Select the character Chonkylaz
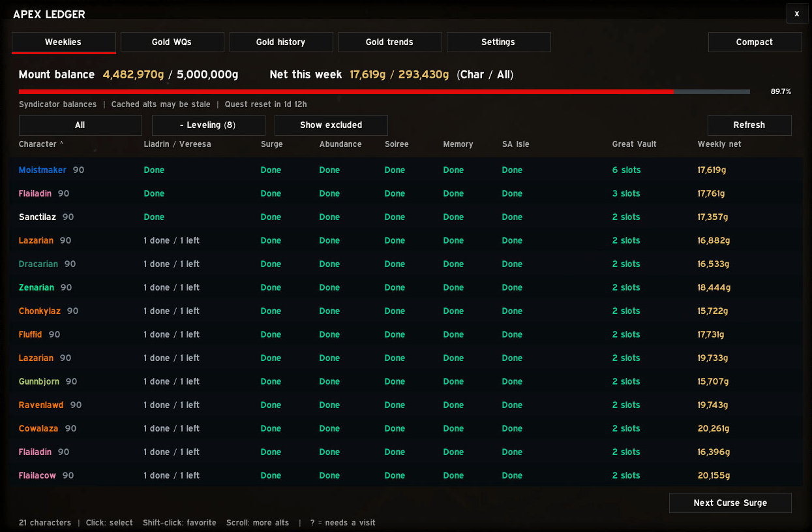Viewport: 812px width, 532px height. pyautogui.click(x=406, y=311)
